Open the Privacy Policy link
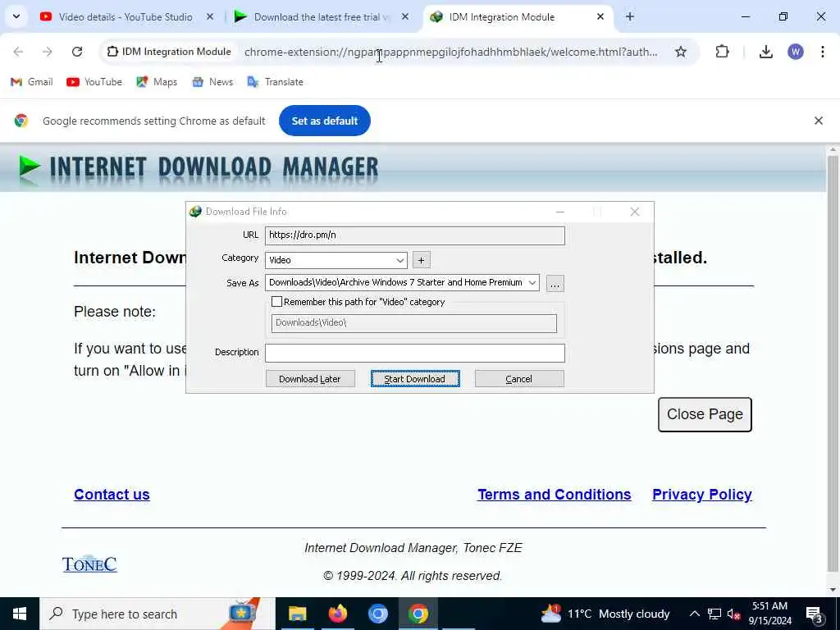840x630 pixels. pyautogui.click(x=702, y=495)
